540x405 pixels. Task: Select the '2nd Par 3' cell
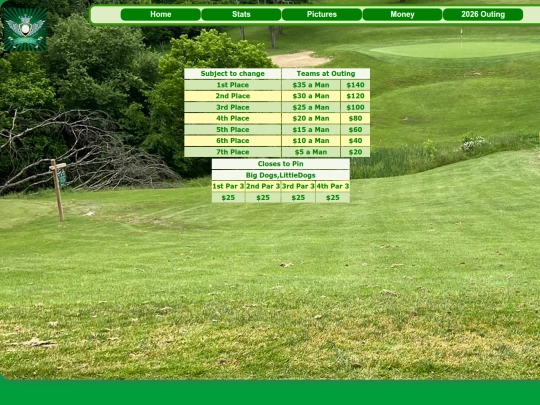(263, 186)
